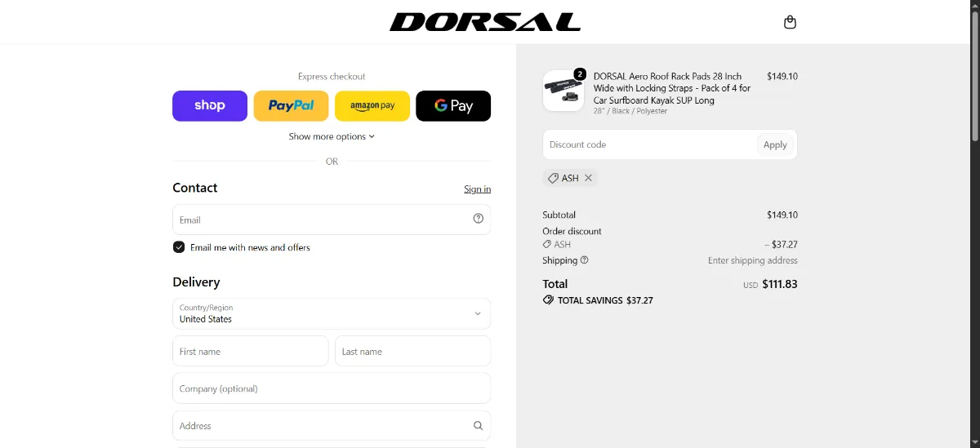Focus the Last name field
The image size is (980, 448).
click(x=412, y=351)
